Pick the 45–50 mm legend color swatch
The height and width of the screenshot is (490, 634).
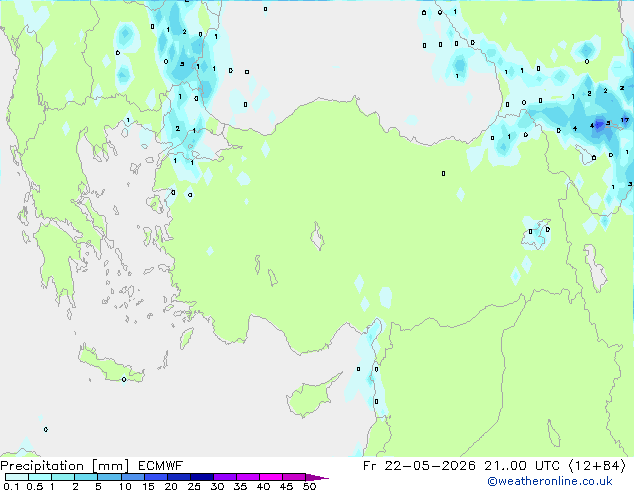[x=294, y=477]
